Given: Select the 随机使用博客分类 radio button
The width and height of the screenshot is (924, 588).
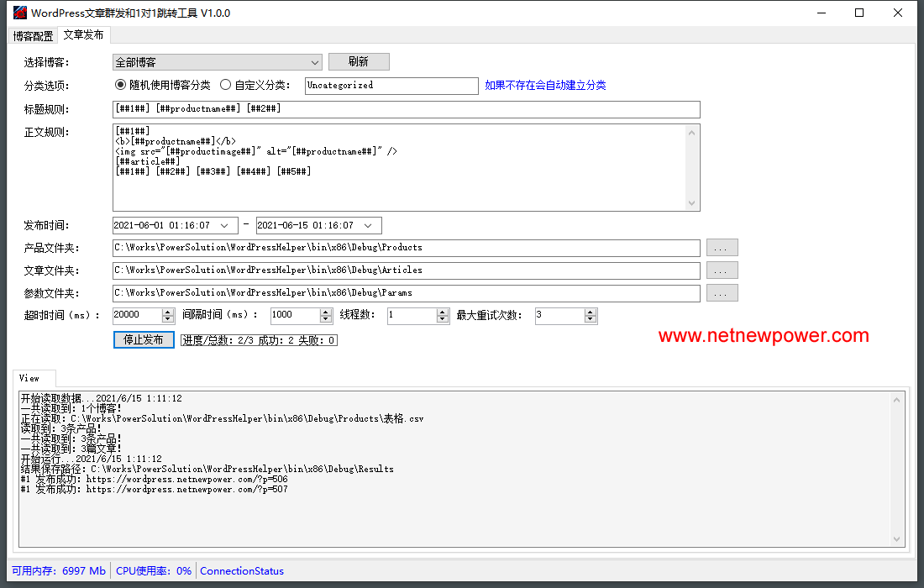Looking at the screenshot, I should (120, 85).
